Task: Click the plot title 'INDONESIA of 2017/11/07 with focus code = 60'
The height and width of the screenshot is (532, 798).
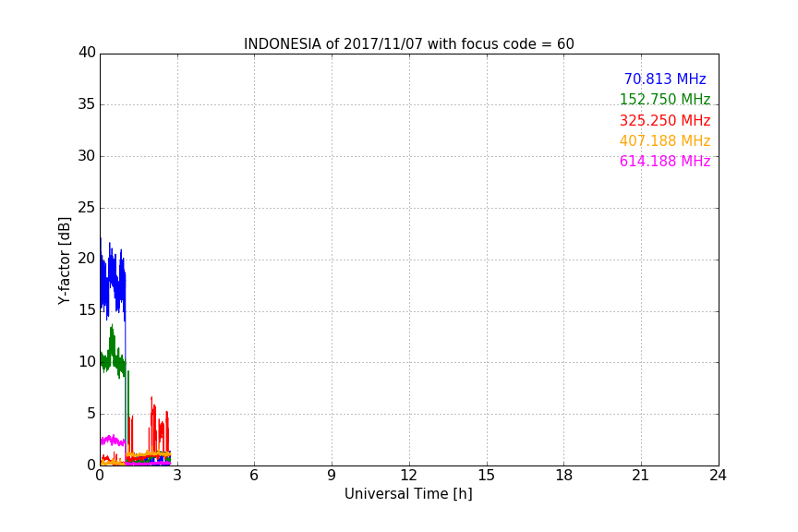Action: (408, 44)
